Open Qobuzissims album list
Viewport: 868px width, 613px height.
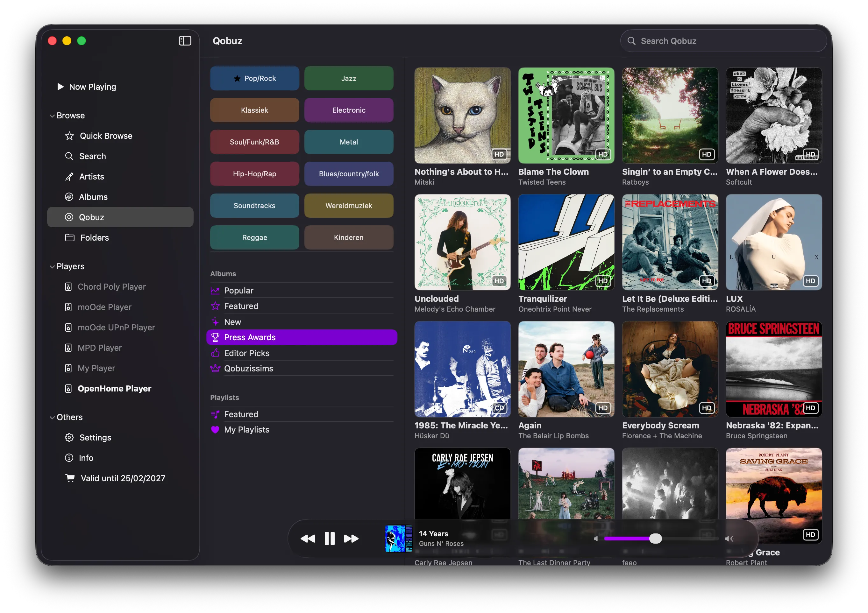tap(248, 369)
